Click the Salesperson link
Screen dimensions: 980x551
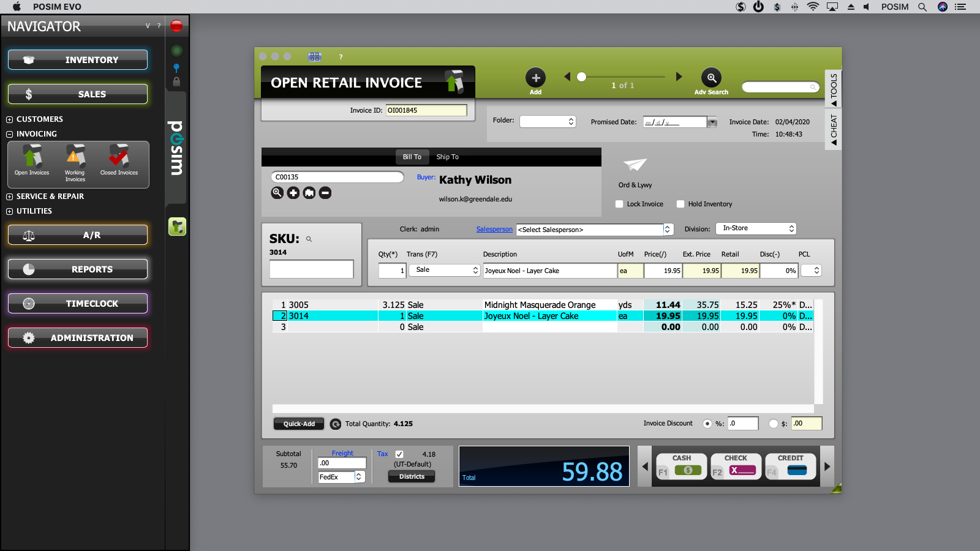click(494, 229)
